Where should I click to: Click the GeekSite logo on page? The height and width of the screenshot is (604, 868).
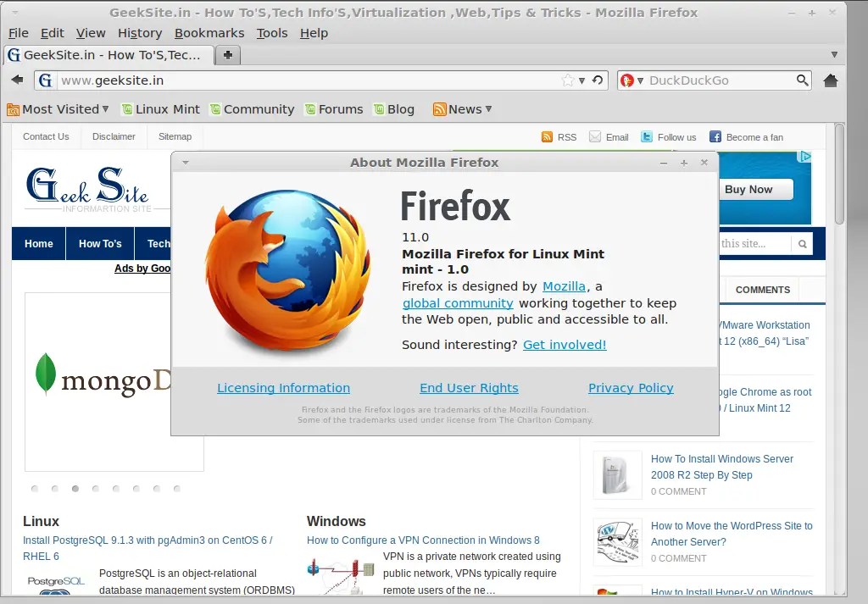pyautogui.click(x=88, y=188)
